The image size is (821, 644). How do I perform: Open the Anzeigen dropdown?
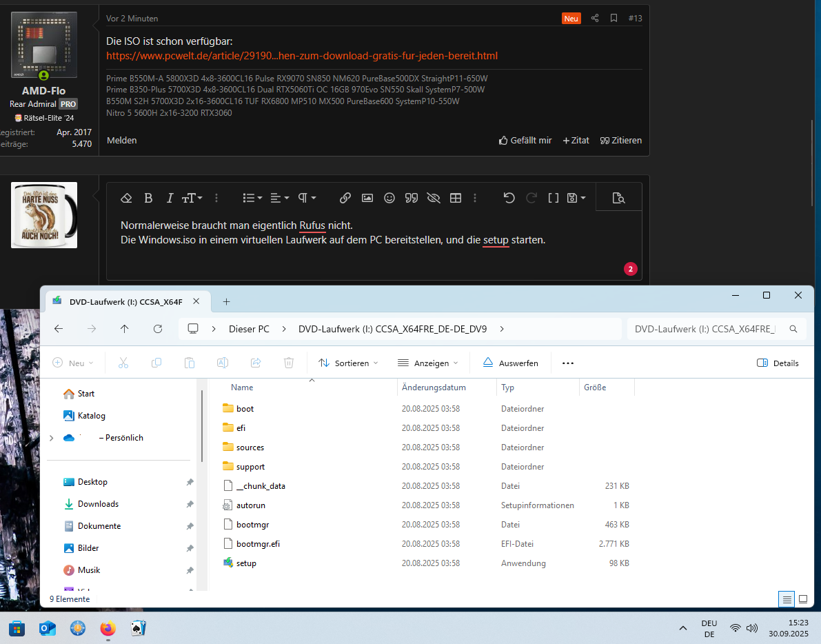pos(428,363)
